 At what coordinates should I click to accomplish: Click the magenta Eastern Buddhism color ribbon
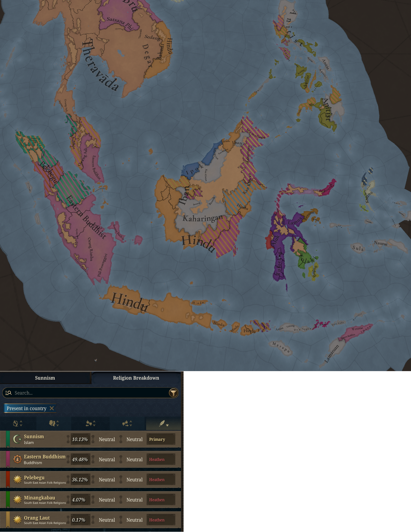click(8, 459)
